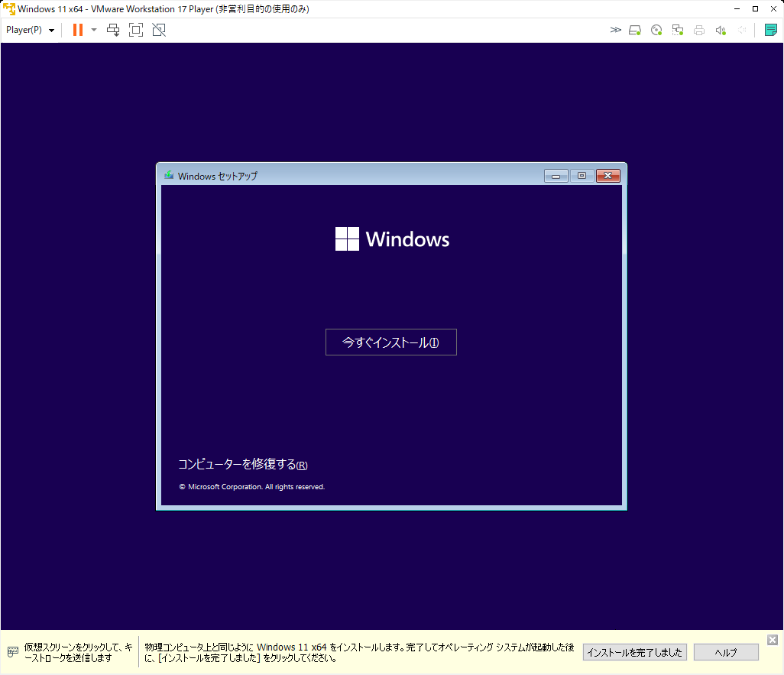The width and height of the screenshot is (784, 675).
Task: Close the VMware Player window
Action: click(773, 9)
